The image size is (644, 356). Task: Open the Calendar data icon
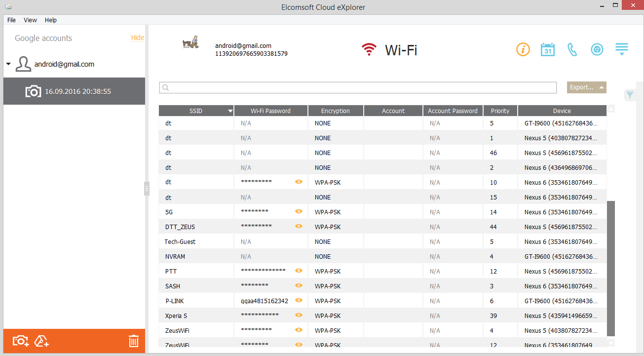[548, 49]
